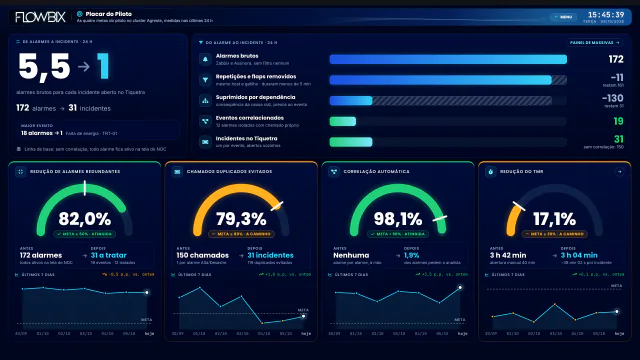
Task: Click the Redução do TMR drop icon
Action: coord(491,172)
